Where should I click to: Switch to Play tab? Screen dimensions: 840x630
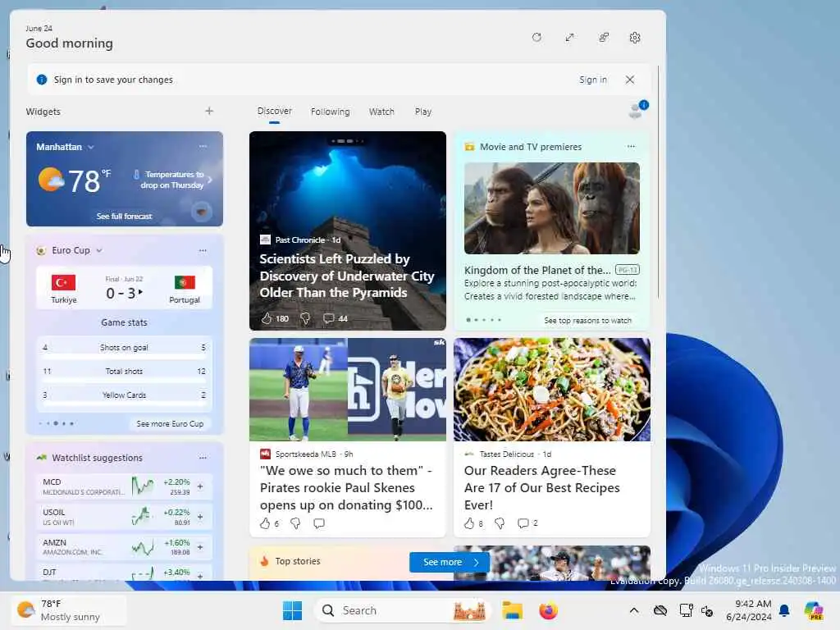pyautogui.click(x=422, y=112)
